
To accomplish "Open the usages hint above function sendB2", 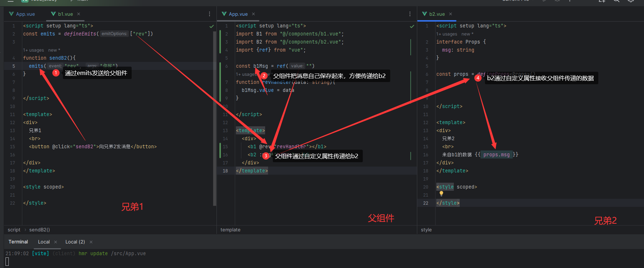I will coord(33,50).
